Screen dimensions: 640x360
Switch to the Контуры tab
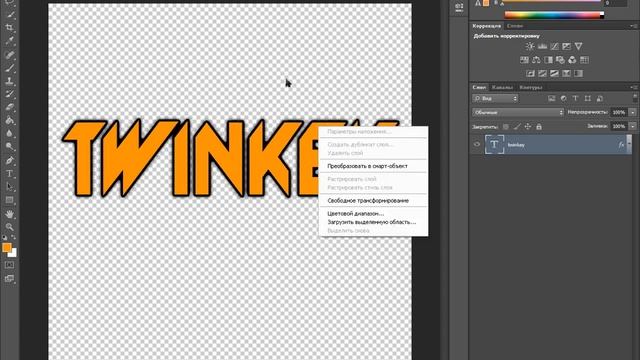tap(531, 87)
